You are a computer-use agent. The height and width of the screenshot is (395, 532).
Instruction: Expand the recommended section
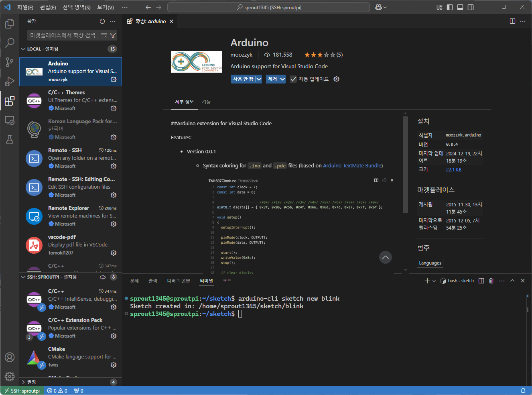[x=71, y=382]
